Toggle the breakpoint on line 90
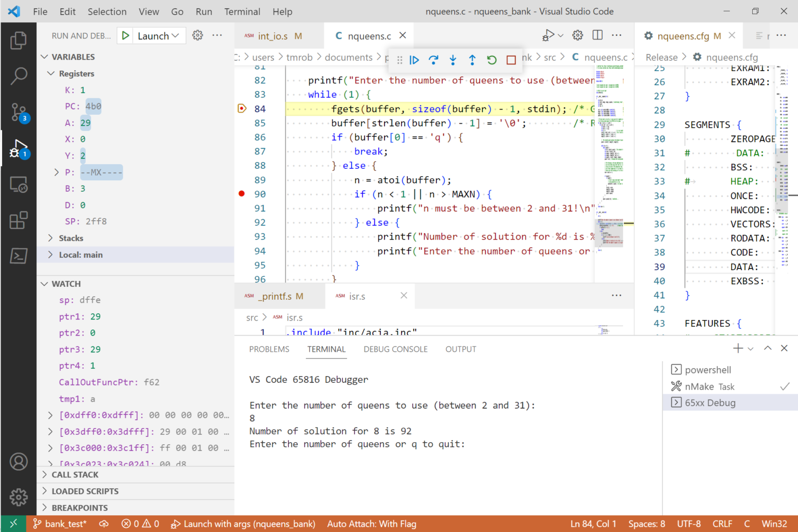798x532 pixels. [x=242, y=193]
